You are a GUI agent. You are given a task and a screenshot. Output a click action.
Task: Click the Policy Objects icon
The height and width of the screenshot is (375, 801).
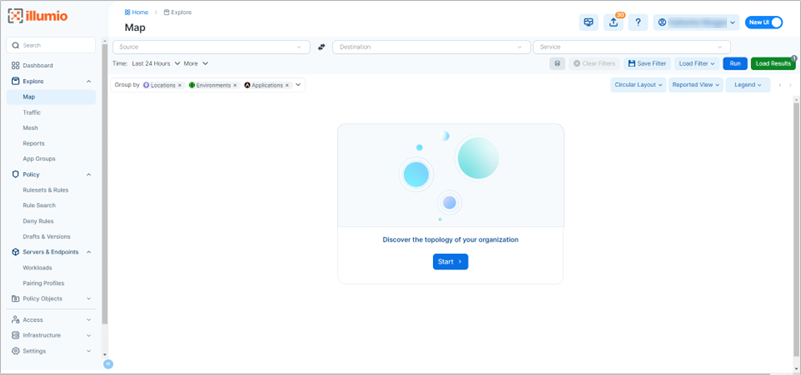point(15,298)
